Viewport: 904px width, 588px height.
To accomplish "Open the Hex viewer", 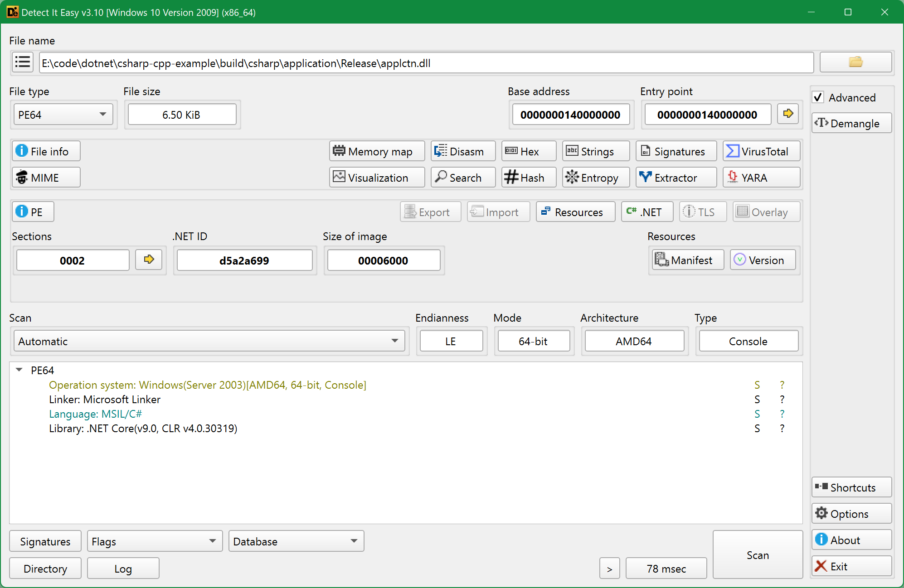I will 529,151.
